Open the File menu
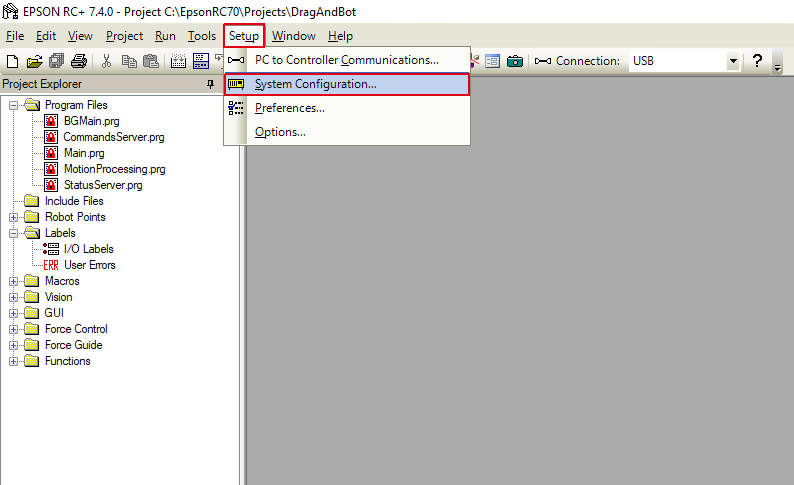The image size is (794, 485). click(15, 36)
